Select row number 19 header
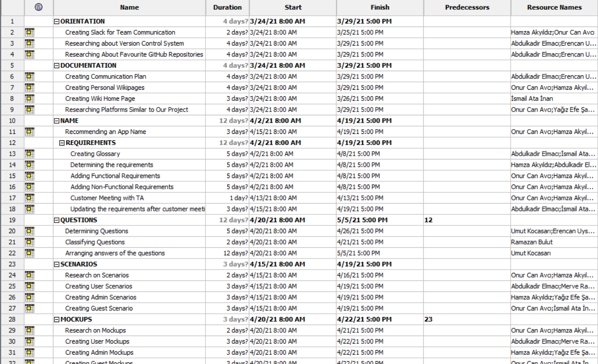 click(x=12, y=220)
